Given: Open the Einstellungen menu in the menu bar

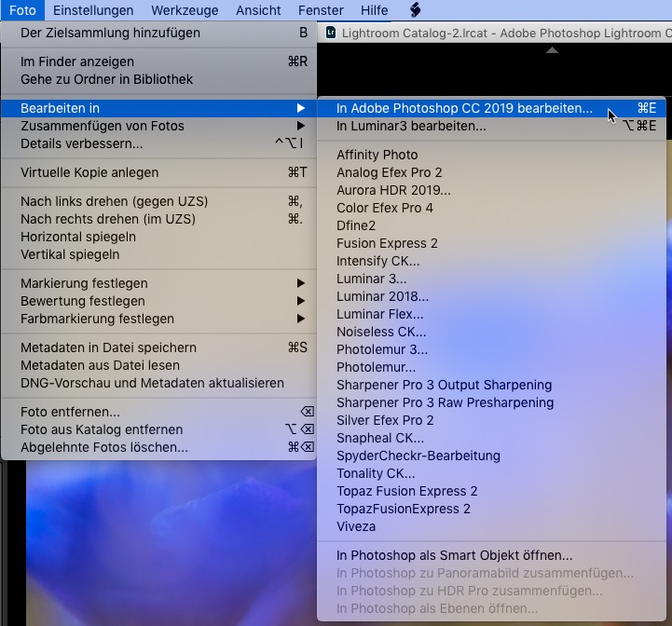Looking at the screenshot, I should (x=92, y=10).
